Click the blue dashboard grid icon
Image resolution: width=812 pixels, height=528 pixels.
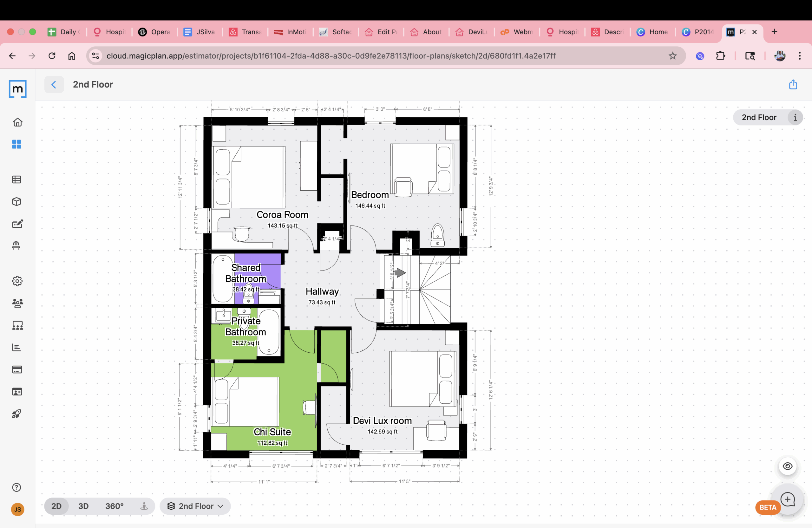[x=17, y=144]
